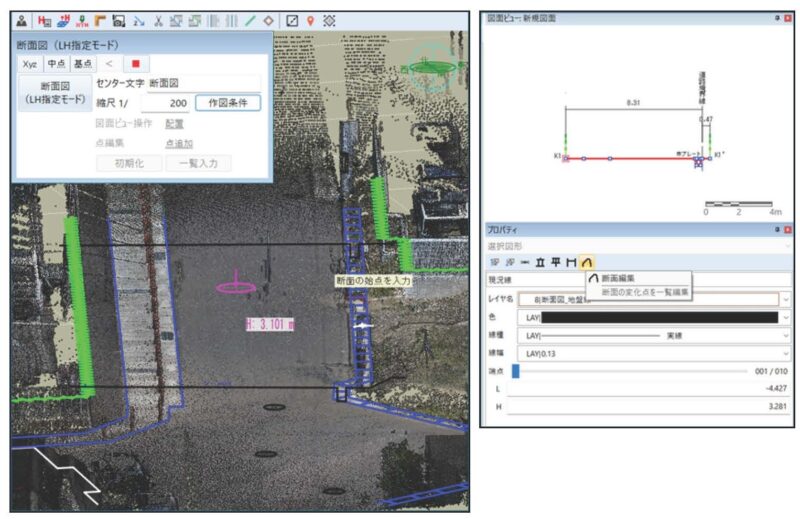Toggle the Xyz input mode
This screenshot has width=800, height=519.
(x=30, y=64)
